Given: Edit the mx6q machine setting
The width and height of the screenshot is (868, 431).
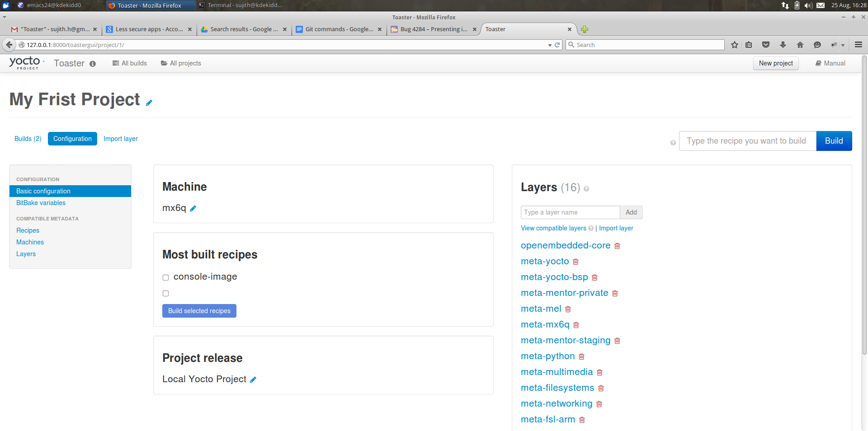Looking at the screenshot, I should point(193,208).
